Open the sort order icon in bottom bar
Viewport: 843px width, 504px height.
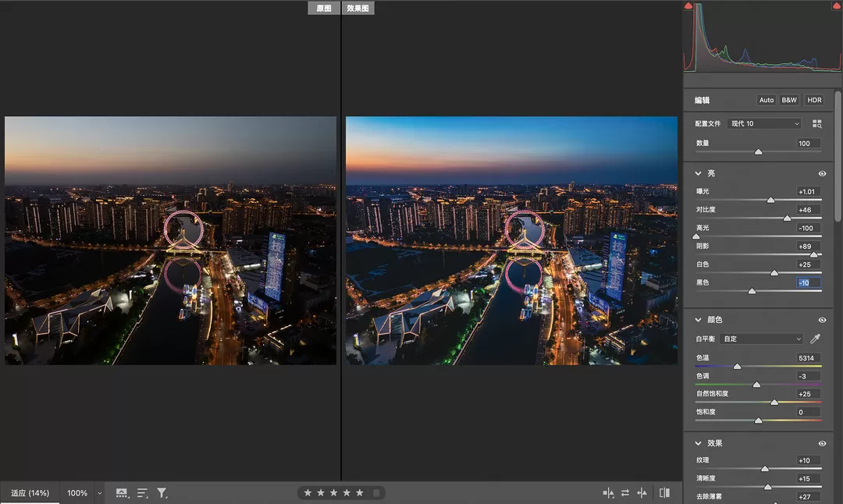(x=142, y=493)
